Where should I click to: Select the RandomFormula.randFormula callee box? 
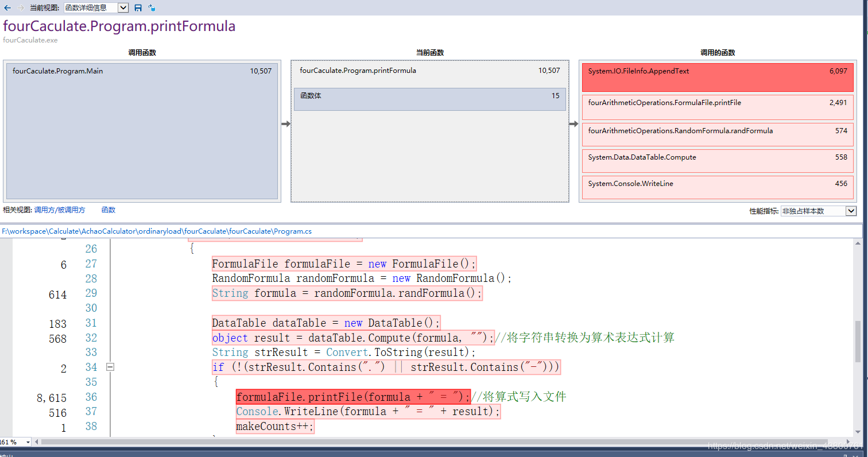point(718,134)
